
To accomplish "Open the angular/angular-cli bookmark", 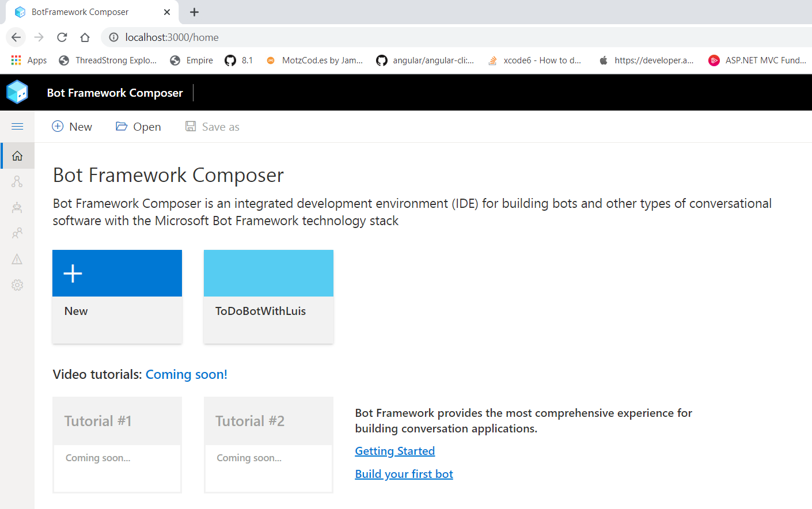I will (425, 60).
